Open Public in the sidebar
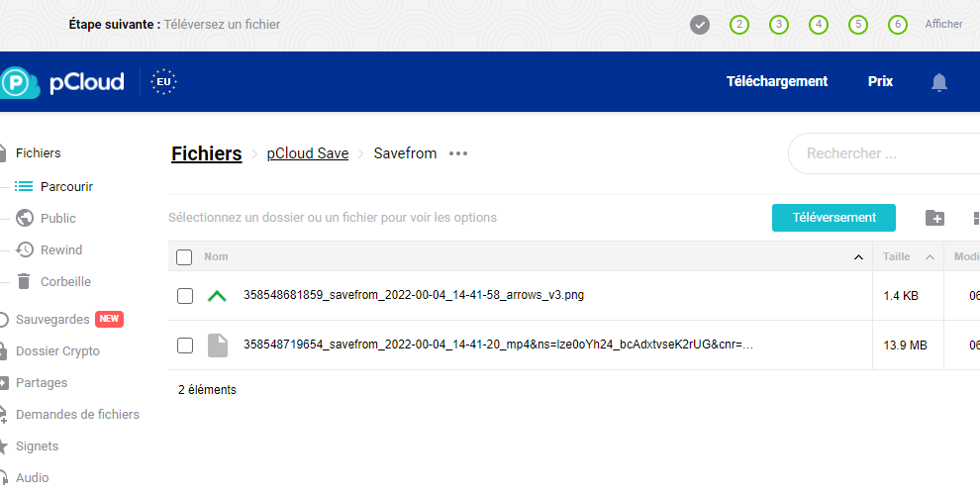980x494 pixels. [x=58, y=218]
